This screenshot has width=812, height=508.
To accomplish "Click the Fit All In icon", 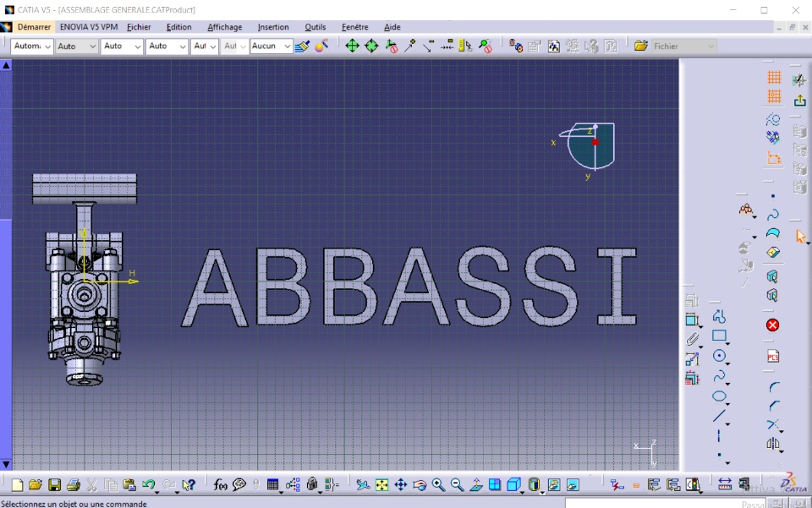I will coord(381,484).
